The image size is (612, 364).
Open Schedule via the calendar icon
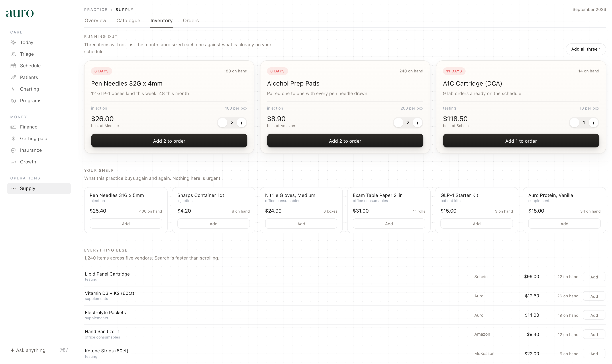coord(13,66)
